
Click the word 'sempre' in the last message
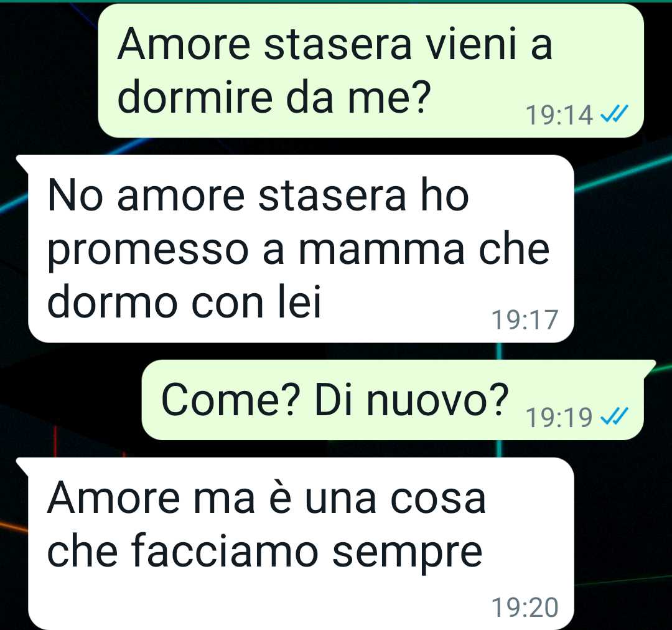tap(408, 553)
